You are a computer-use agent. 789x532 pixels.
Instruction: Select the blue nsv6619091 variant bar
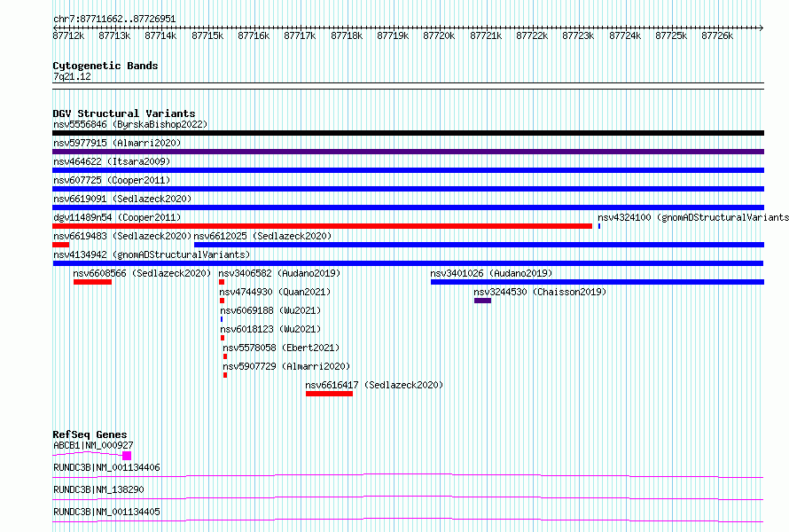point(408,207)
